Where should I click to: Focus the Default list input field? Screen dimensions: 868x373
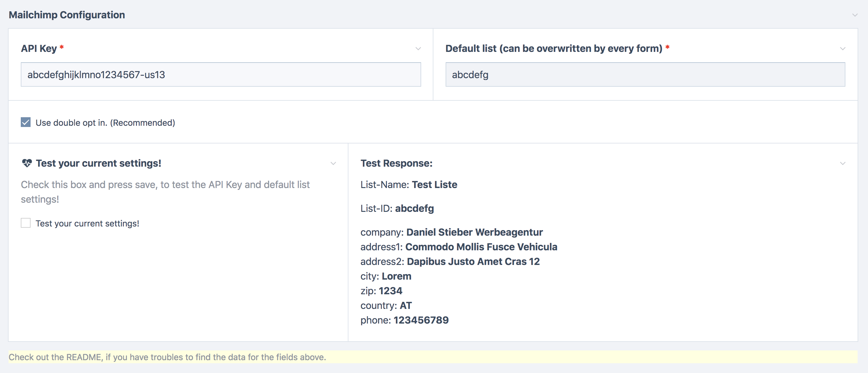pos(645,74)
